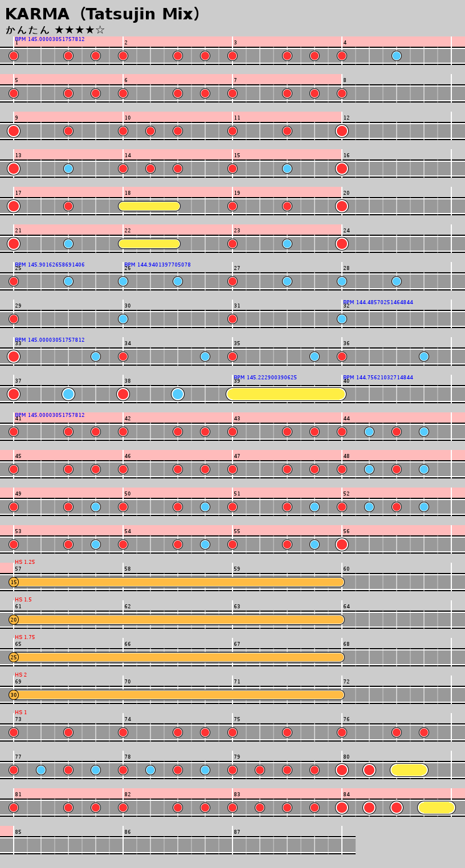Select the balloon note labeled 30

pos(14,695)
